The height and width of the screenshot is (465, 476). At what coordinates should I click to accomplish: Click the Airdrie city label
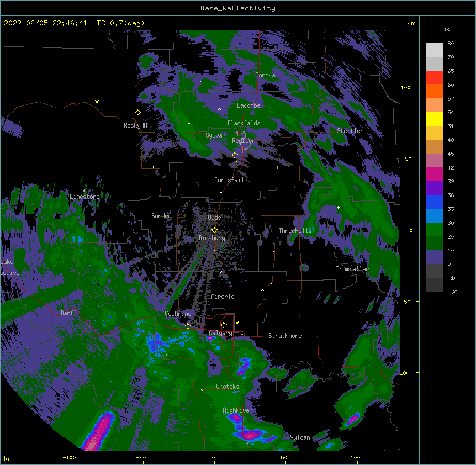223,297
